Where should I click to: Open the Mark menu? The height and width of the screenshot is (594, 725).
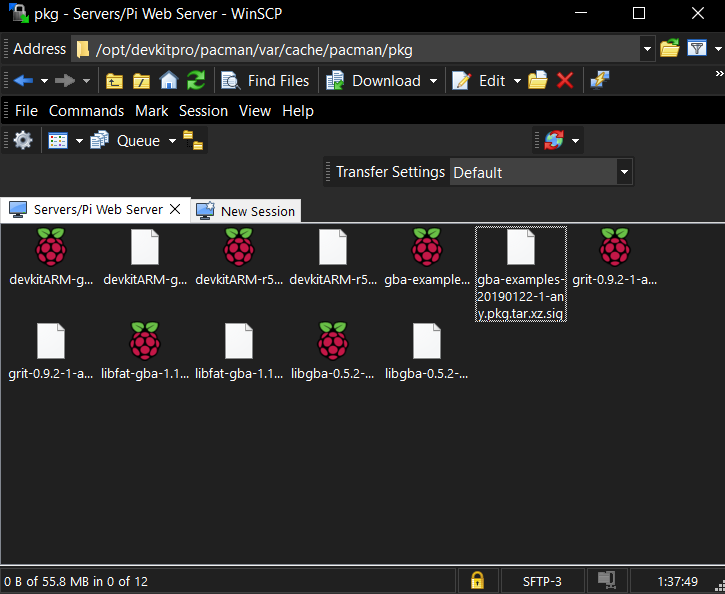coord(152,111)
